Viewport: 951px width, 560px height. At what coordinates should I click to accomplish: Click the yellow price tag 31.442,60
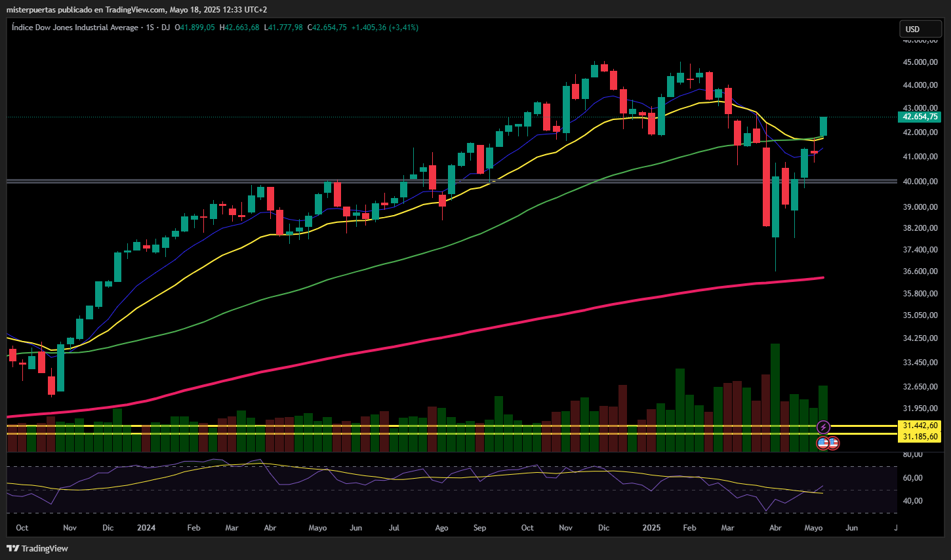(x=919, y=426)
